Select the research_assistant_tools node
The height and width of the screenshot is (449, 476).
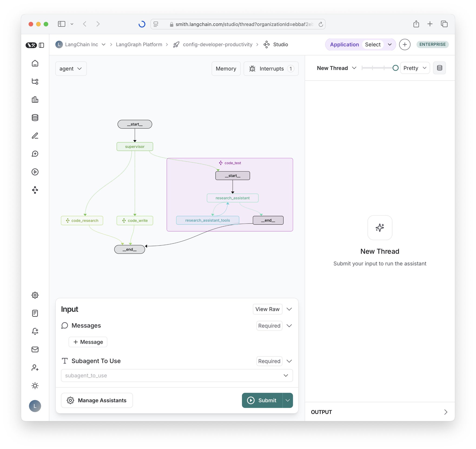coord(207,220)
